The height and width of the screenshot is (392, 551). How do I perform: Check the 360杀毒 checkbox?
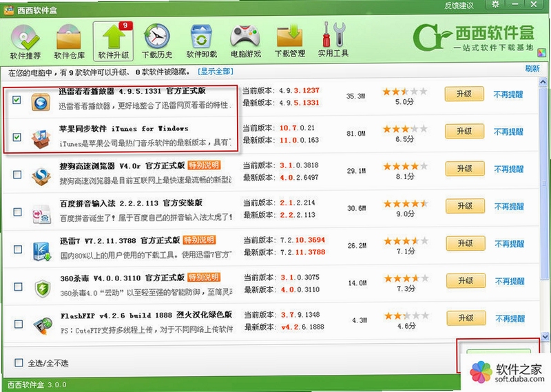pos(19,287)
